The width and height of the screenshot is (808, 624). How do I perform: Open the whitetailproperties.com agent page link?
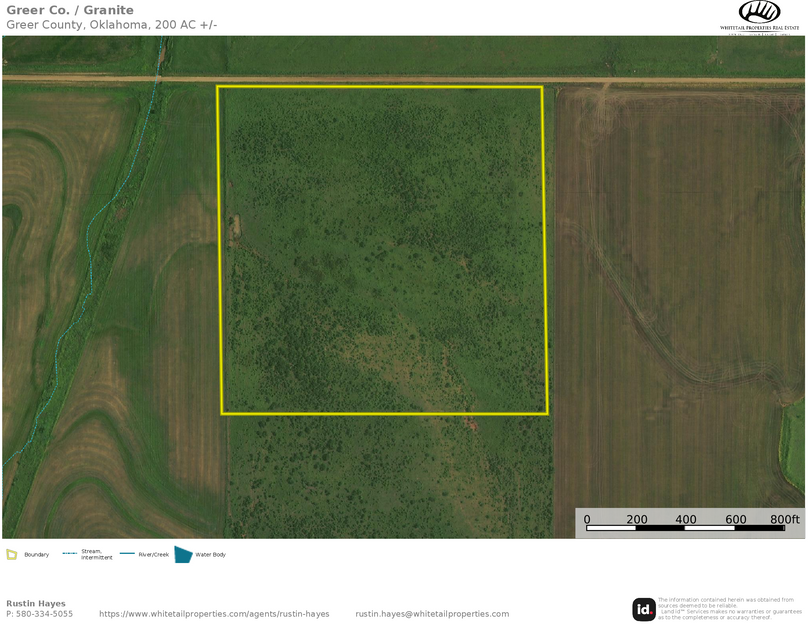pyautogui.click(x=214, y=614)
